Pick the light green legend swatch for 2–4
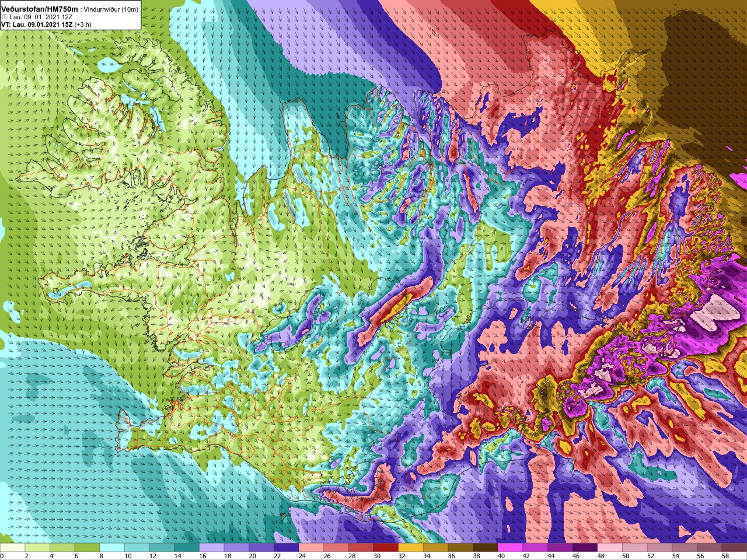This screenshot has width=747, height=560. click(x=37, y=548)
